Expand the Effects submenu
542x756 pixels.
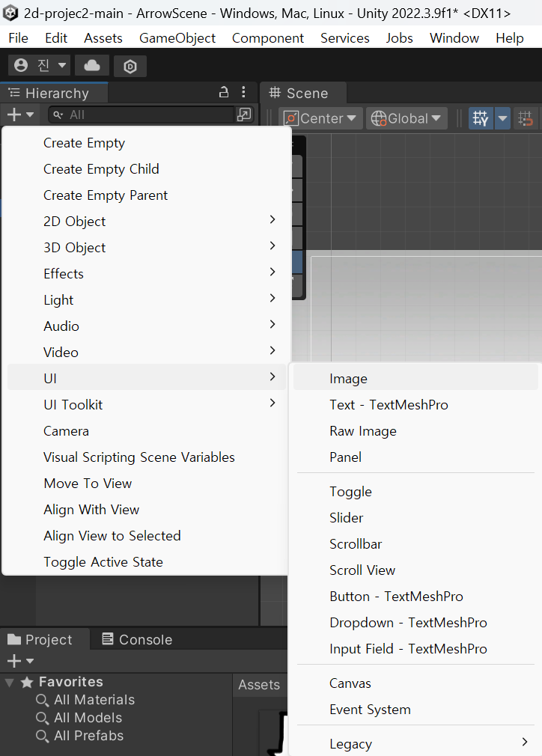click(147, 274)
